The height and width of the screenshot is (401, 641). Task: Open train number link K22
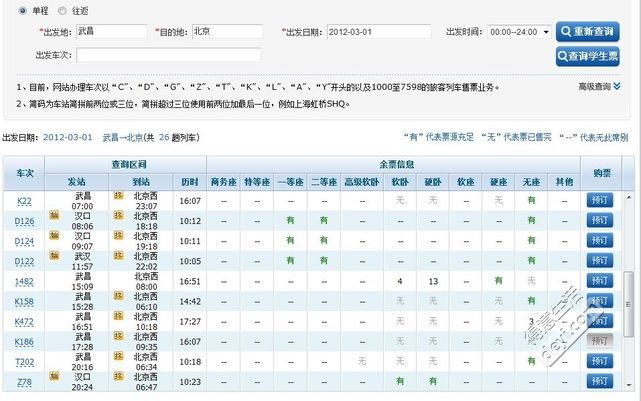(24, 200)
